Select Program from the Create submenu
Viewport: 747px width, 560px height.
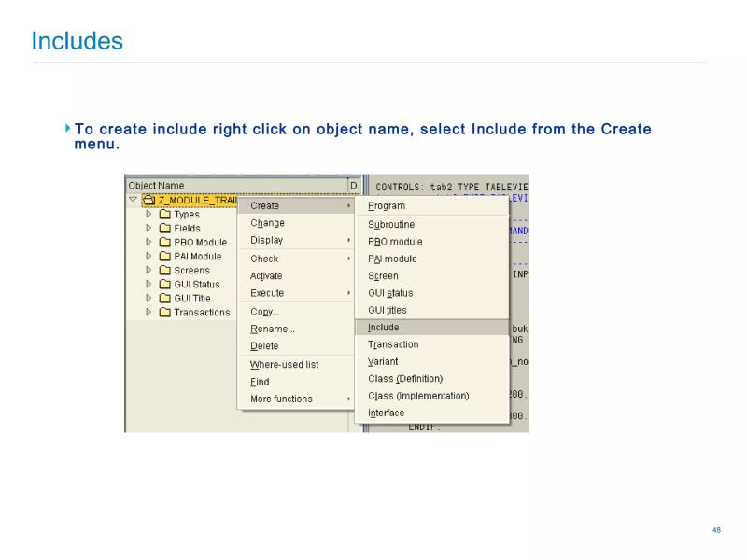point(385,205)
